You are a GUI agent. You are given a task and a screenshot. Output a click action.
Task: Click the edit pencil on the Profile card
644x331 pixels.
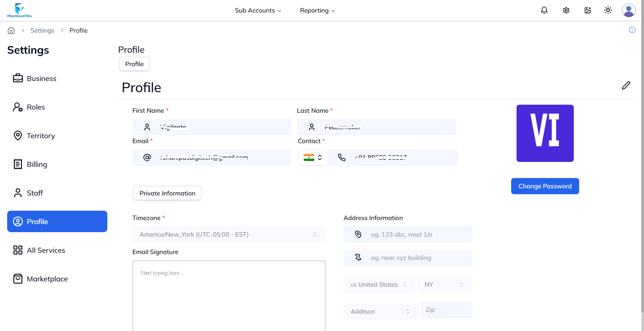pos(626,85)
